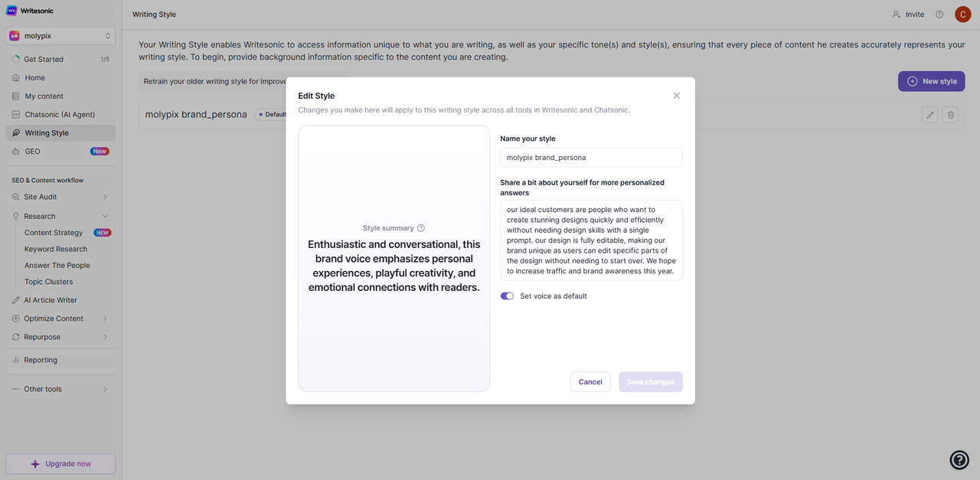980x480 pixels.
Task: Click the pencil edit icon for molypix brand_persona
Action: (x=930, y=115)
